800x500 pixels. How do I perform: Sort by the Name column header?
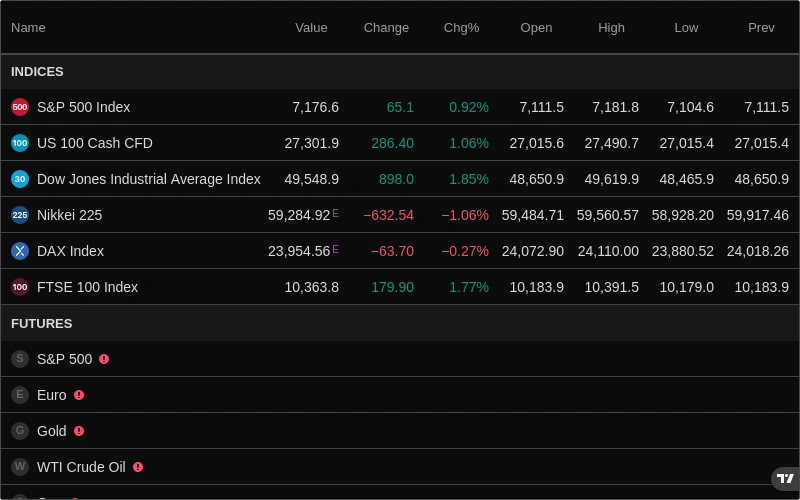pyautogui.click(x=28, y=28)
